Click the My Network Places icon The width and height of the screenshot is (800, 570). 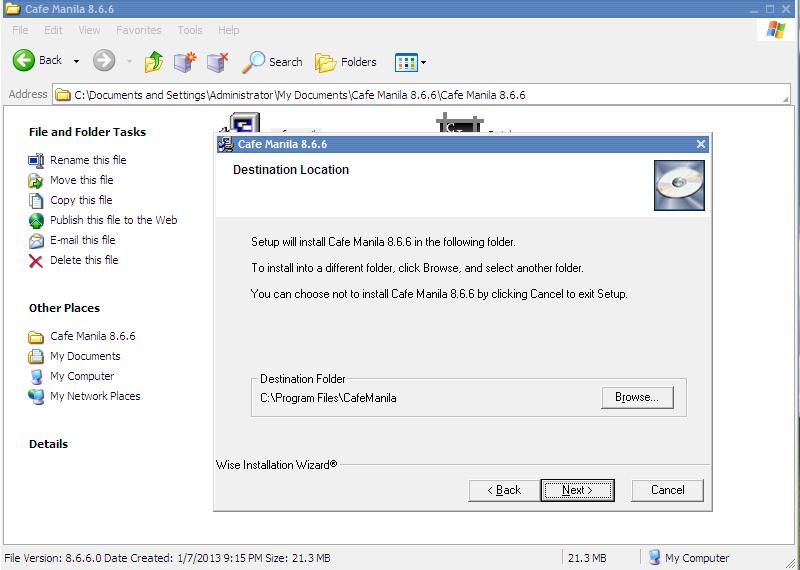(x=36, y=396)
